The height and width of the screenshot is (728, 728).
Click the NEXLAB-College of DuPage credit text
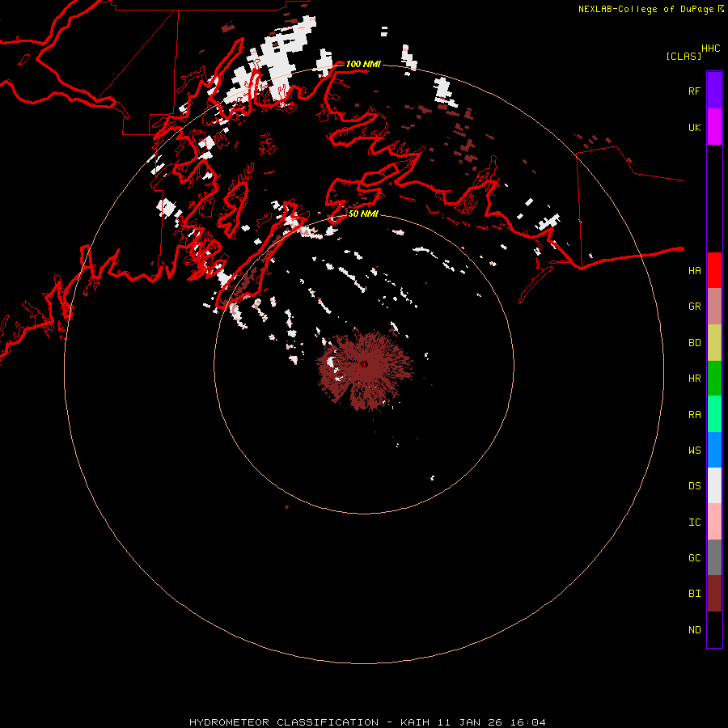pos(645,9)
